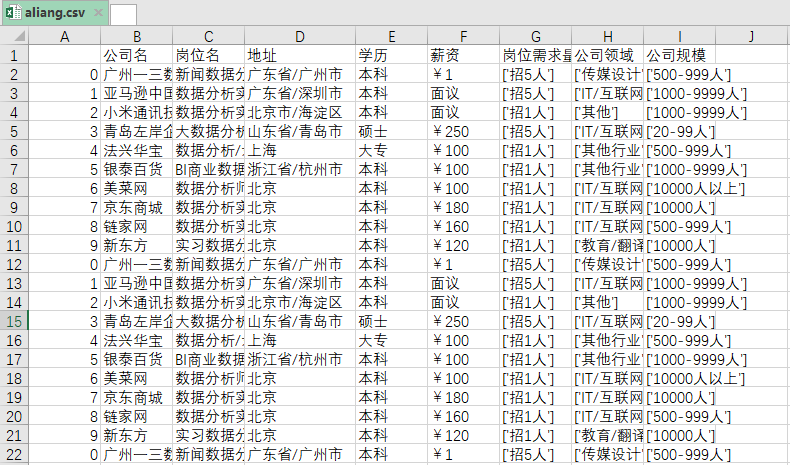Select cell 广东省/深圳市 in row 3
Screen dimensions: 790x465
click(x=300, y=93)
